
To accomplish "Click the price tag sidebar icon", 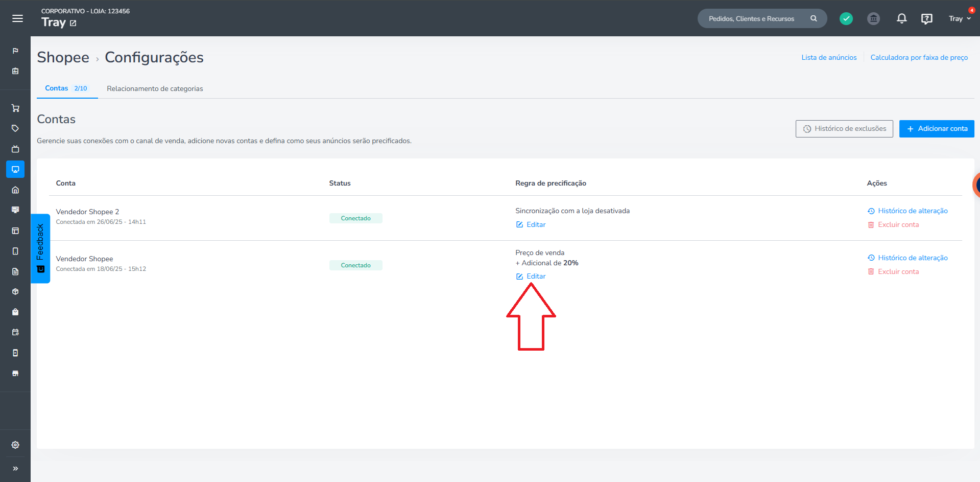I will coord(15,128).
